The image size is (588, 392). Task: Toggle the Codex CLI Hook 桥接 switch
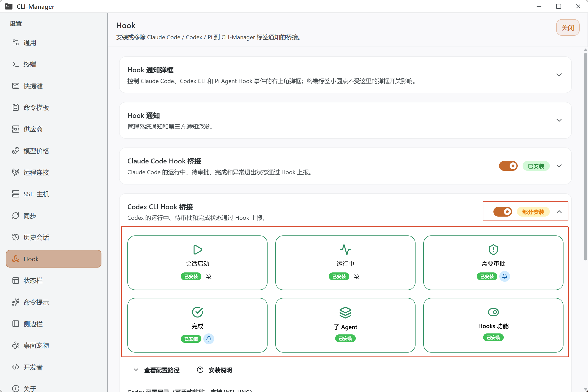[x=502, y=212]
